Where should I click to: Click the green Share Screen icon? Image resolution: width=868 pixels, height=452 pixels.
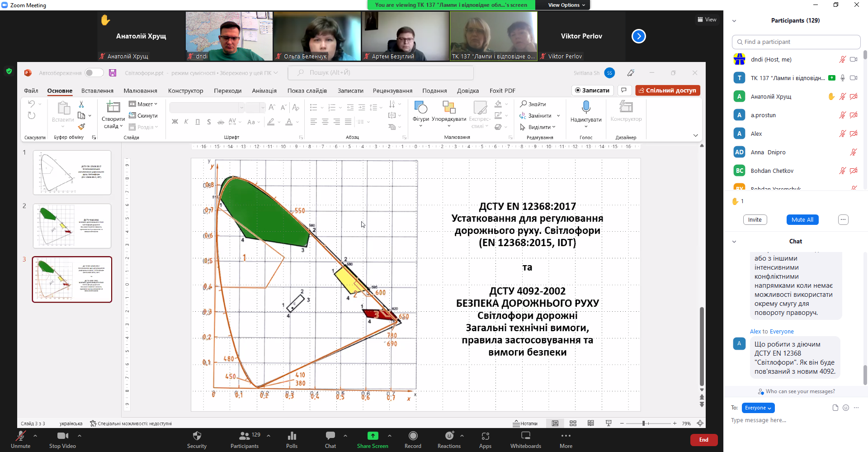click(x=373, y=436)
